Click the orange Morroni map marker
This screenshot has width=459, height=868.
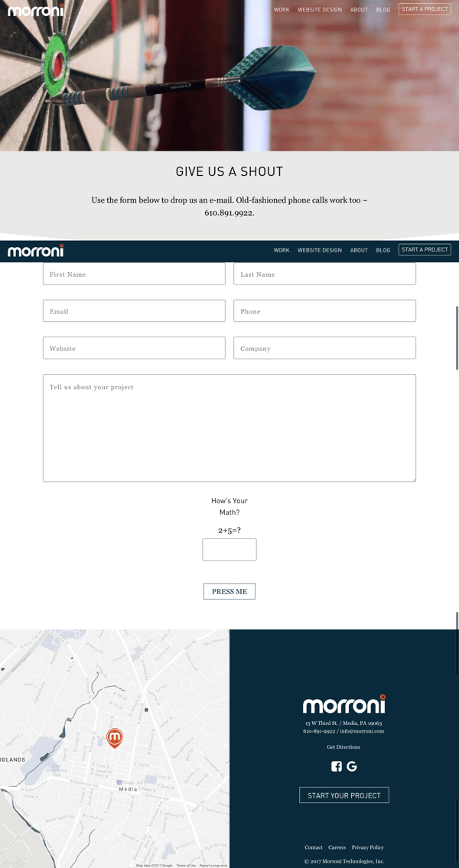(114, 737)
